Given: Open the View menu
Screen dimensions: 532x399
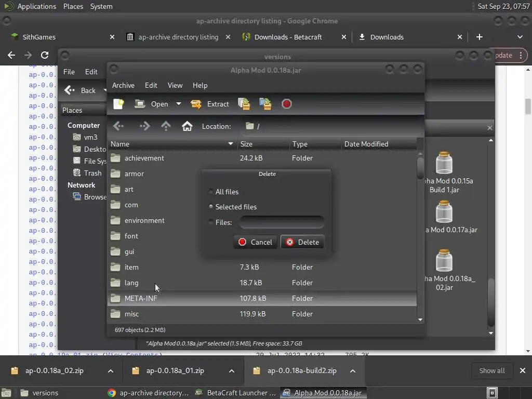Looking at the screenshot, I should (175, 86).
